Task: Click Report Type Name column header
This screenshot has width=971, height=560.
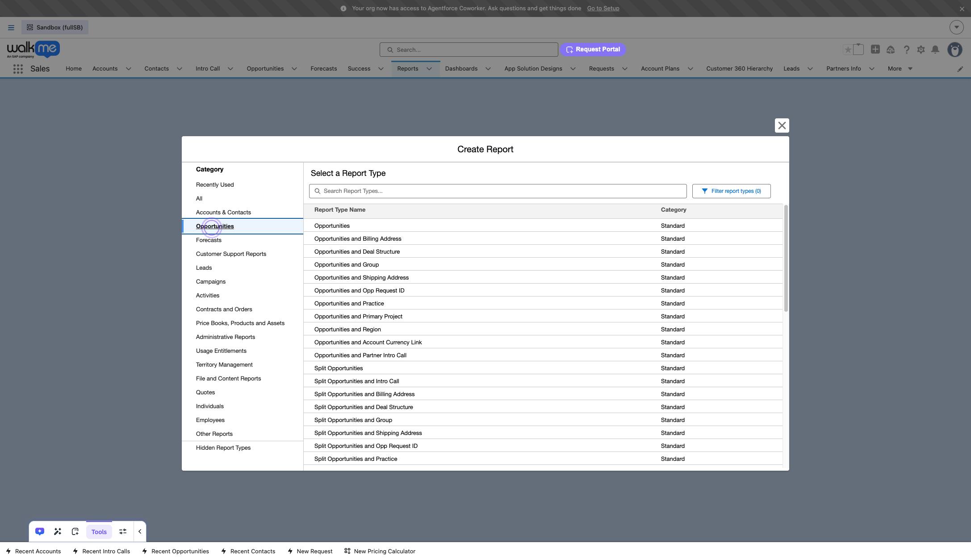Action: 340,210
